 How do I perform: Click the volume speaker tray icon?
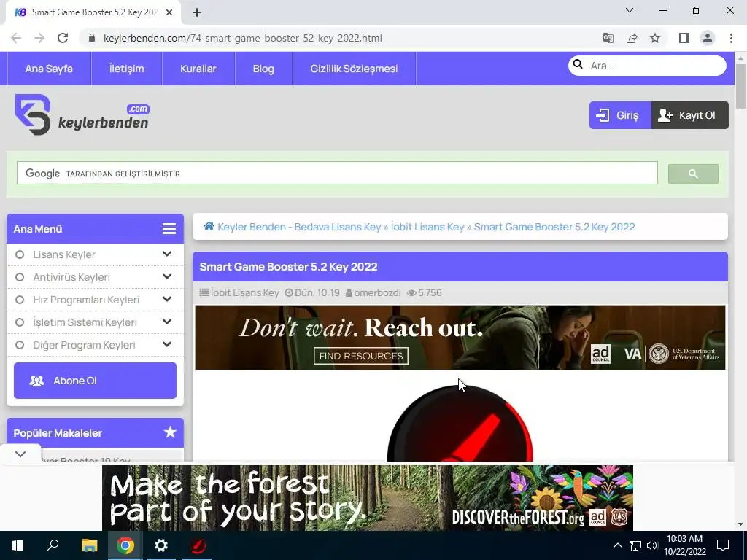(x=652, y=545)
